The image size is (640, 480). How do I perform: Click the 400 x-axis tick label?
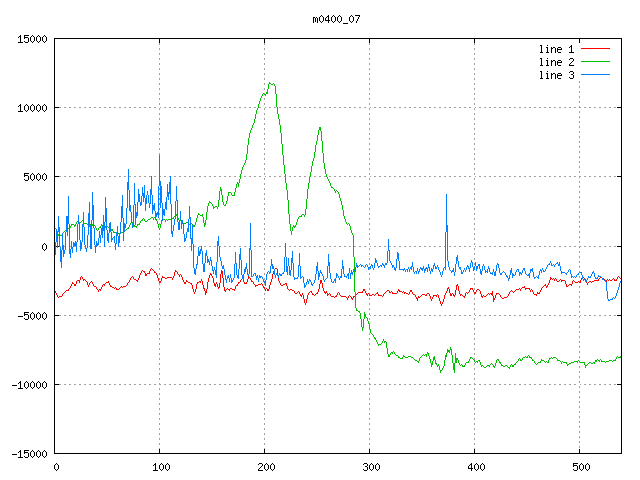click(x=475, y=466)
